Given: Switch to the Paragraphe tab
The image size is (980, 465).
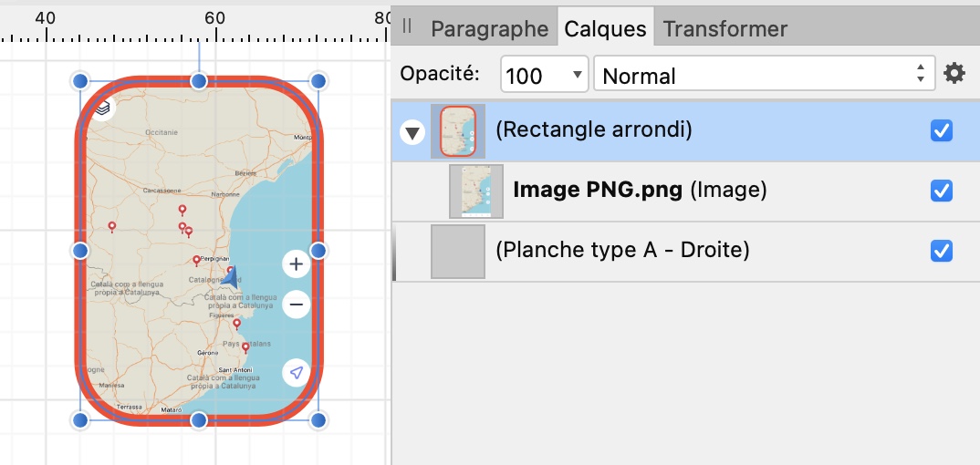Looking at the screenshot, I should 489,29.
